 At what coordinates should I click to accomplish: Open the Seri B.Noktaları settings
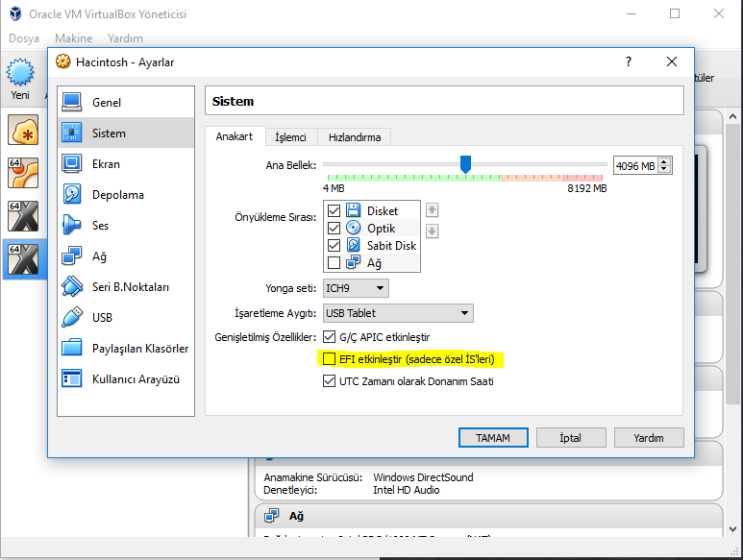[x=126, y=287]
